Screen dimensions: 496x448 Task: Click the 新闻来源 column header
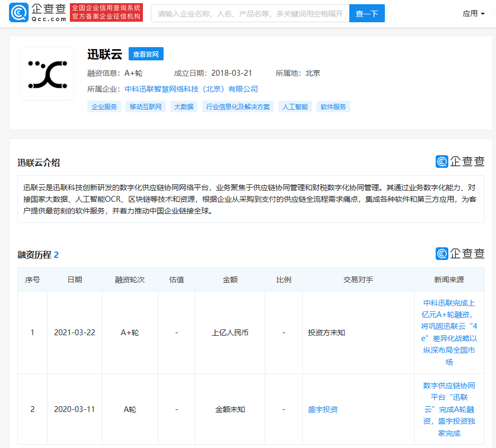coord(449,280)
